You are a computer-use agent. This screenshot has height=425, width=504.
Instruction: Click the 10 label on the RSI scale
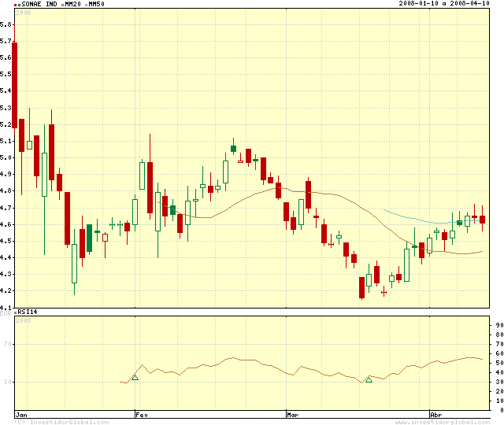[499, 401]
